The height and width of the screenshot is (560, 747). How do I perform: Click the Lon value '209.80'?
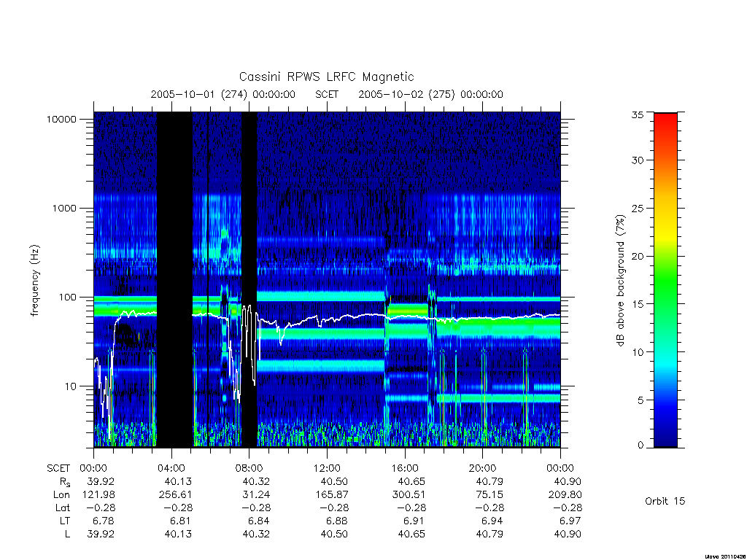tap(565, 495)
